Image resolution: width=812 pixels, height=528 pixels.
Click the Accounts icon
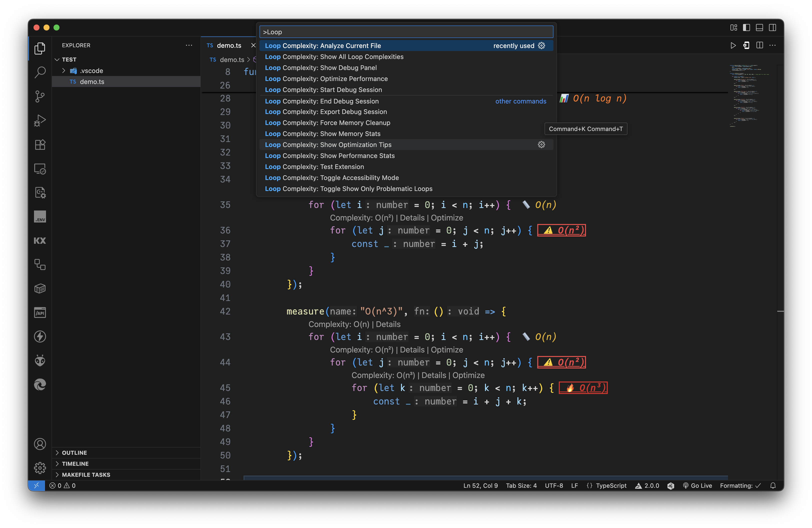point(40,444)
